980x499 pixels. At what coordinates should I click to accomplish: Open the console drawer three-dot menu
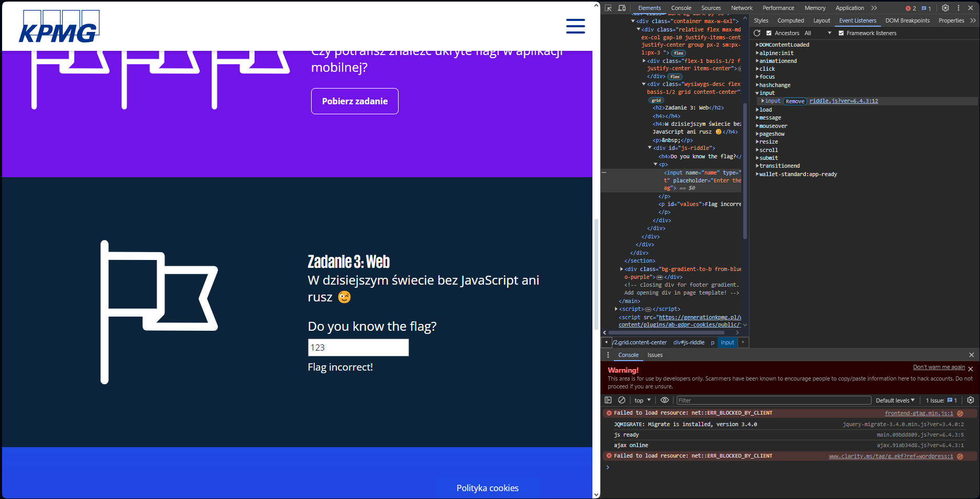[608, 355]
